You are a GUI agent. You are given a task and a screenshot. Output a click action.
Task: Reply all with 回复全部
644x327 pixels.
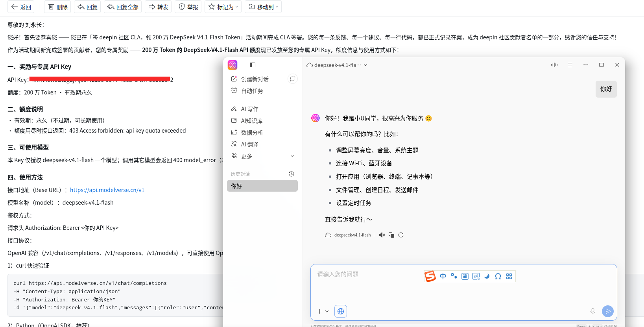[123, 7]
